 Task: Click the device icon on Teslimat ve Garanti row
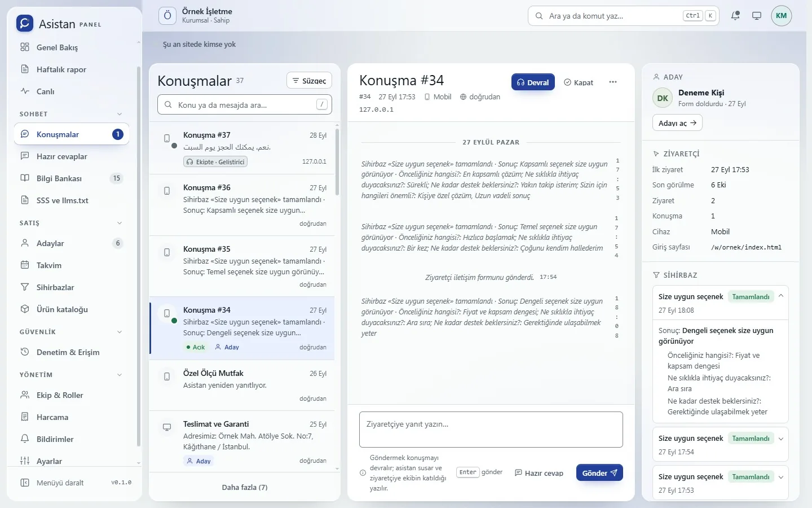[x=167, y=427]
